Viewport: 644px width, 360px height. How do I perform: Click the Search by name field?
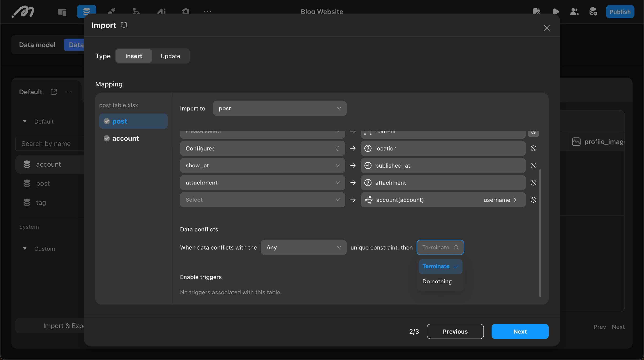click(x=50, y=144)
